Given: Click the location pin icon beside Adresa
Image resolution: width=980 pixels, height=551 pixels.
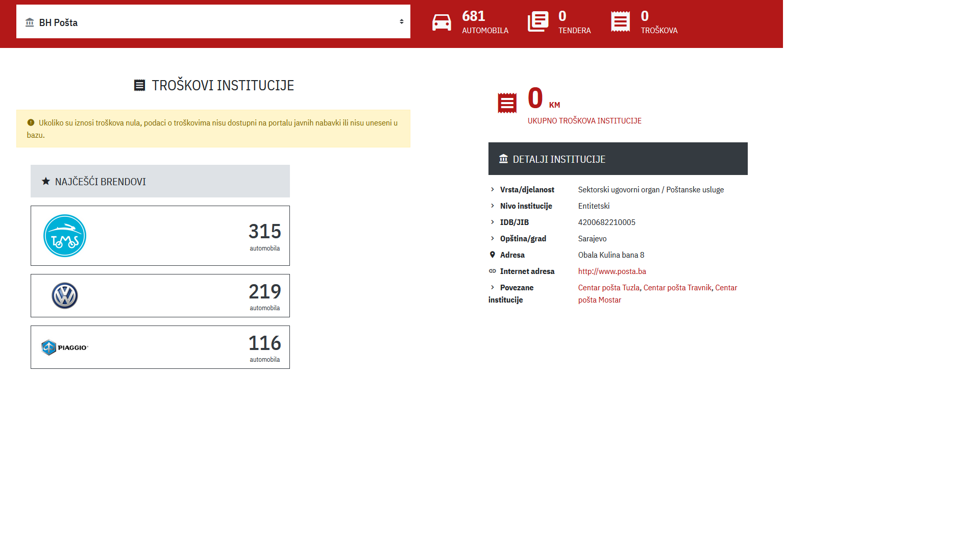Looking at the screenshot, I should [493, 255].
